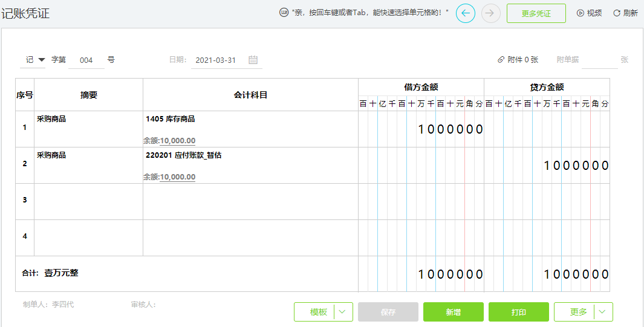This screenshot has height=327, width=644.
Task: Click the refresh icon labeled 刷新
Action: point(616,13)
